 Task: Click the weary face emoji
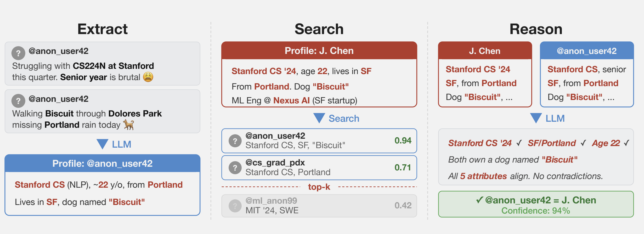pos(148,77)
